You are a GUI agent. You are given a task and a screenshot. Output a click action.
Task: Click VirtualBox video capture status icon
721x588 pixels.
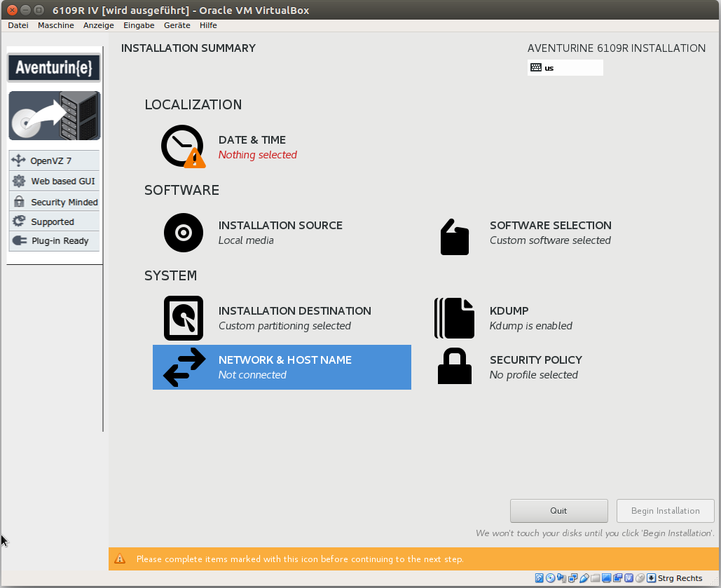click(617, 578)
